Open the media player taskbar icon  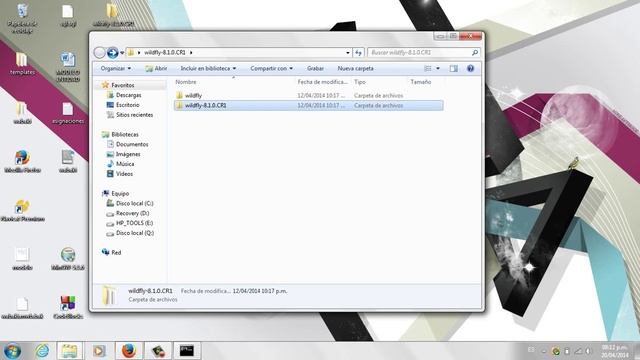point(98,351)
